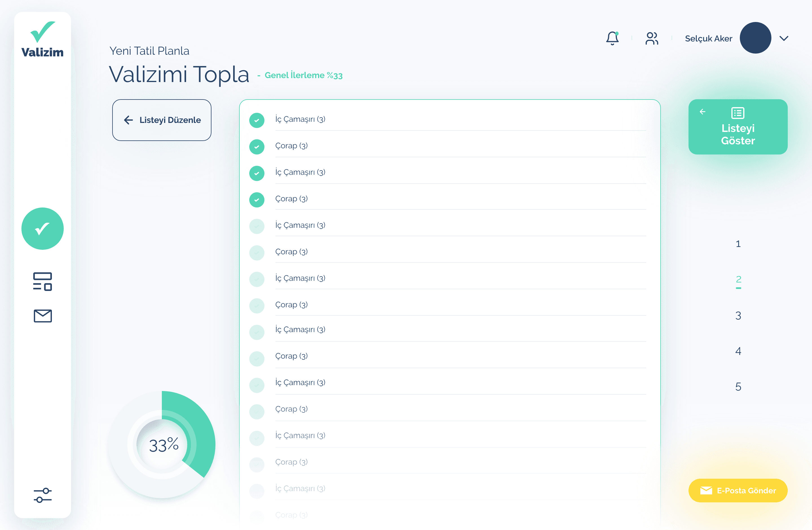Open the mail envelope sidebar icon
The height and width of the screenshot is (530, 812).
click(43, 316)
